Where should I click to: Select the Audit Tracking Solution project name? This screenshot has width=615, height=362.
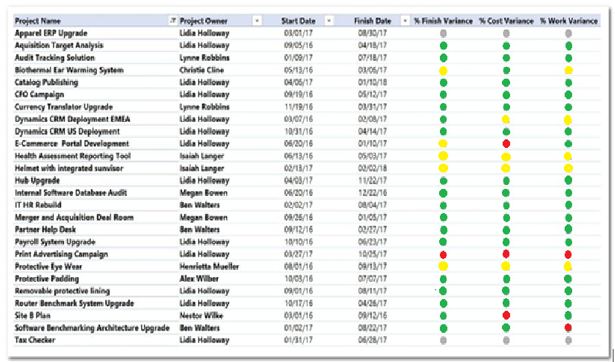coord(55,58)
